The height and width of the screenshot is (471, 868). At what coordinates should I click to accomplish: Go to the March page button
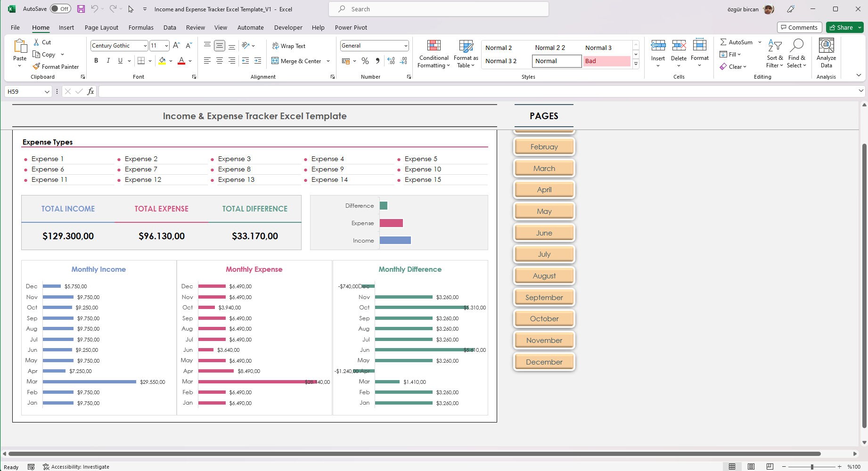pos(544,168)
